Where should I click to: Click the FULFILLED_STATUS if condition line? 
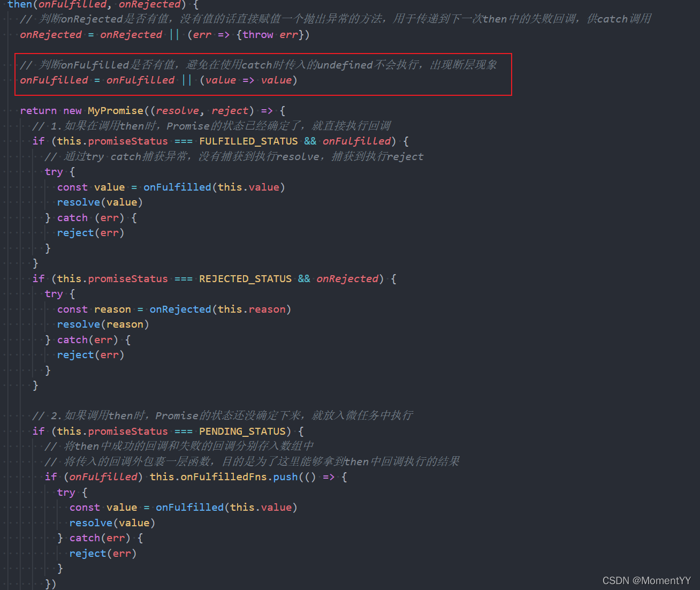point(220,141)
